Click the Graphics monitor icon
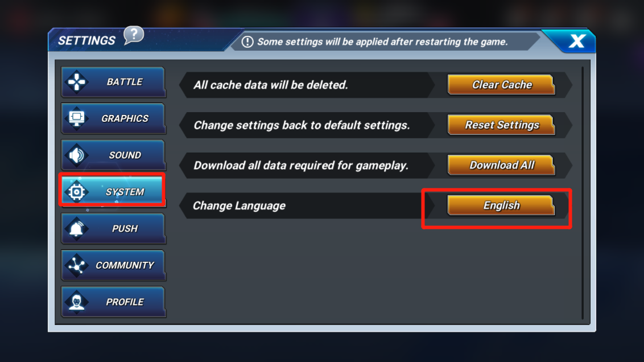Screen dimensions: 644x362 pos(76,118)
